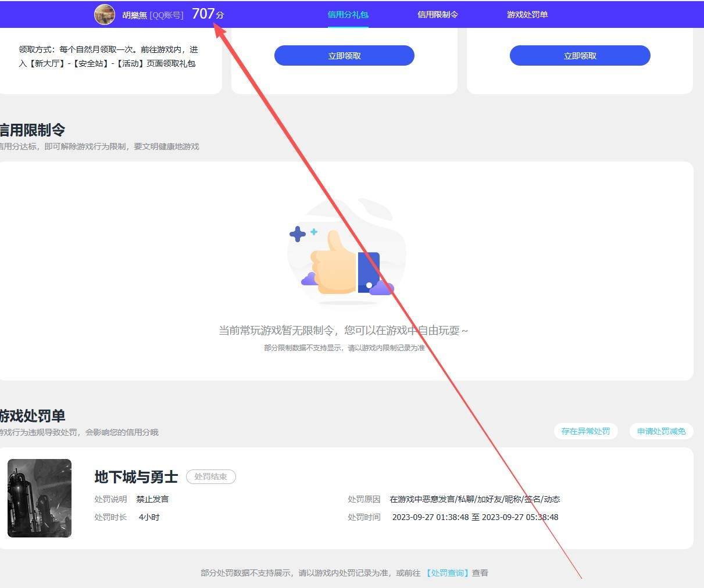This screenshot has height=588, width=704.
Task: Click the 领取方式 instruction text
Action: (x=108, y=56)
